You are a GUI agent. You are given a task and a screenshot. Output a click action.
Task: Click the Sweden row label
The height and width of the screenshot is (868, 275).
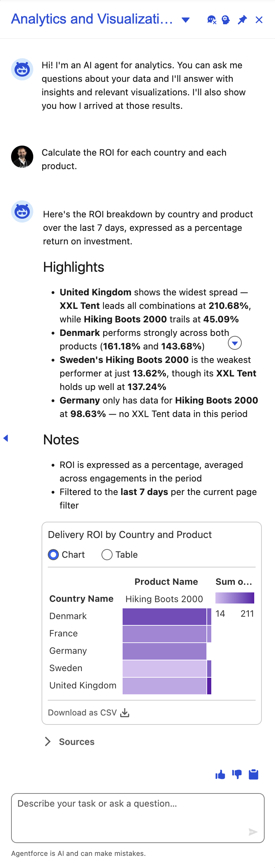pyautogui.click(x=66, y=668)
